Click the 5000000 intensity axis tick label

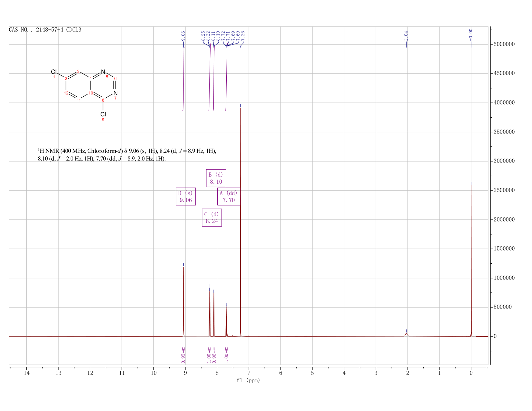(x=503, y=44)
